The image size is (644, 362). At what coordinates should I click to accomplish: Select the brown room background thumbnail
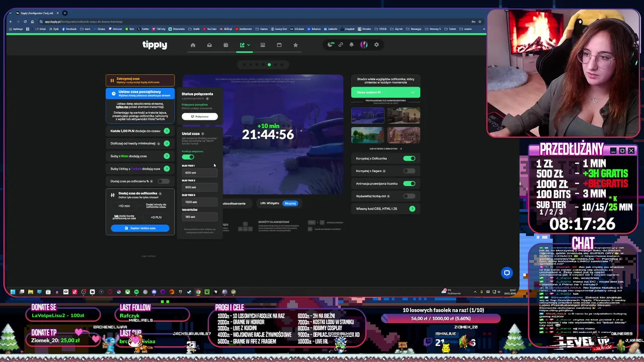[x=404, y=116]
